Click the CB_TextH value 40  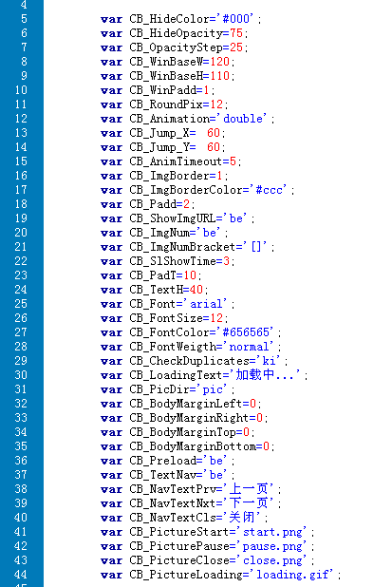[196, 290]
